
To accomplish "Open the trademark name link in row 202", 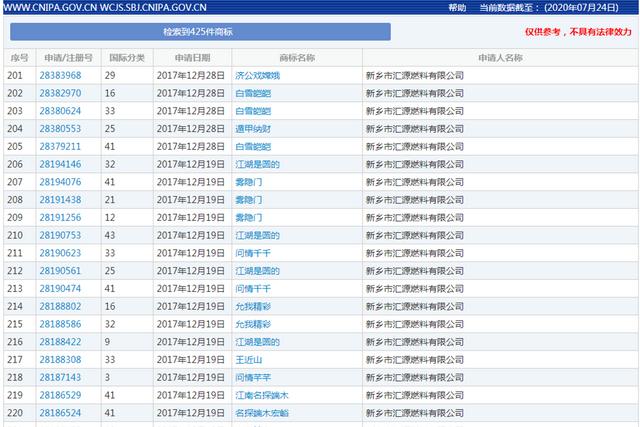I will [253, 93].
